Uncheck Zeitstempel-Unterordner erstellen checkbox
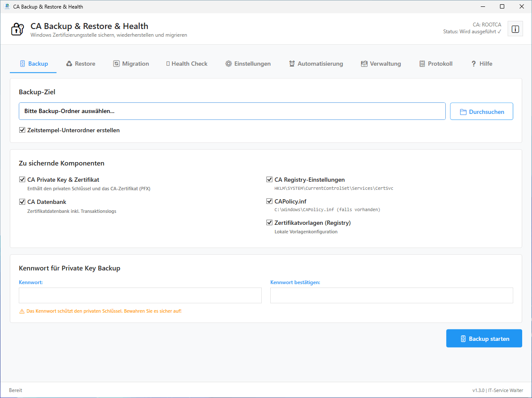This screenshot has width=532, height=398. pos(22,130)
